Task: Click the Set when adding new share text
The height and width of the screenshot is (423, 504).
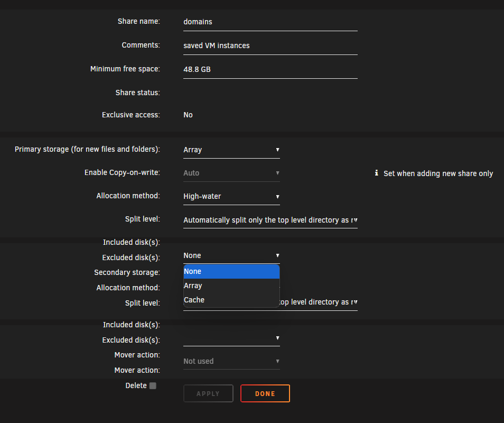Action: (x=438, y=174)
